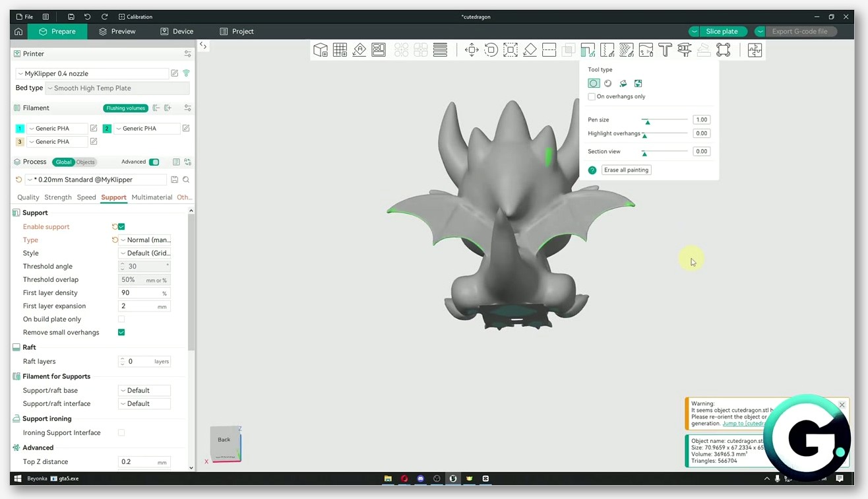Select the Supports painting tool
This screenshot has width=868, height=499.
tap(588, 50)
